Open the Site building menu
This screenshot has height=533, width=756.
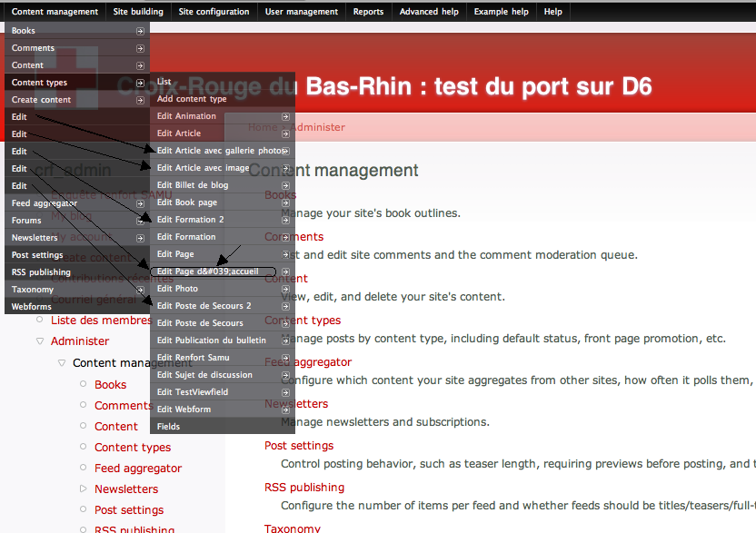click(137, 12)
